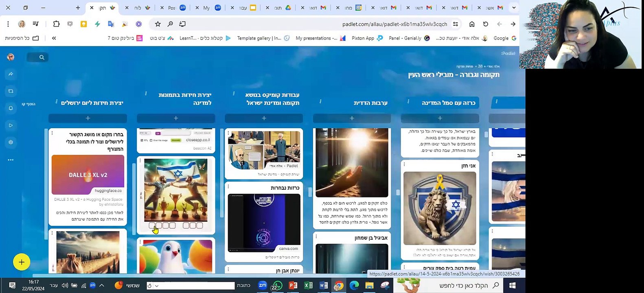Viewport: 644px width, 293px height.
Task: Click the address bar with padlet.com URL
Action: [x=394, y=24]
